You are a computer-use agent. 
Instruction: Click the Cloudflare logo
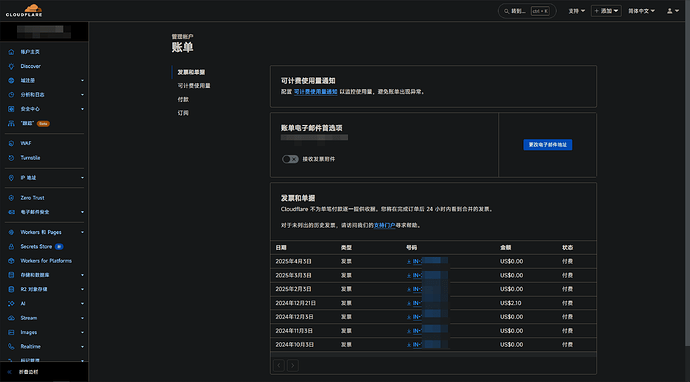pos(24,10)
